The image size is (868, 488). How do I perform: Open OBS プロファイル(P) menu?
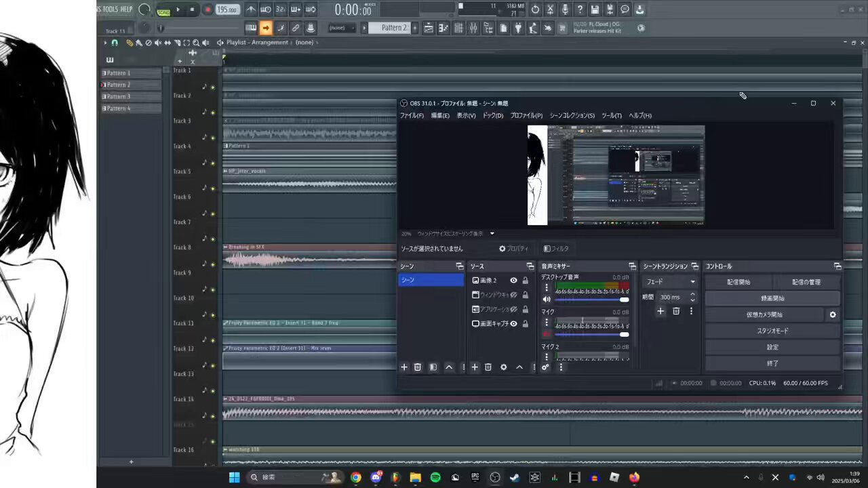click(526, 116)
